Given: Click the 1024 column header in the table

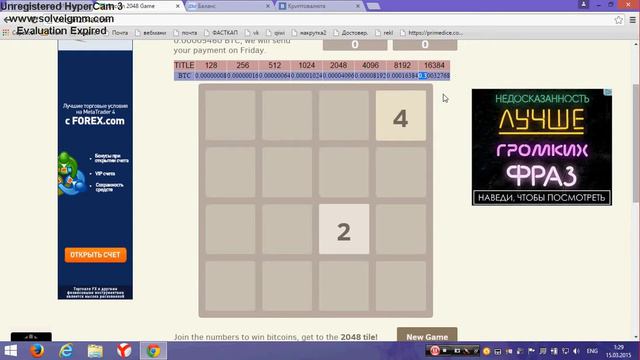Looking at the screenshot, I should coord(307,65).
